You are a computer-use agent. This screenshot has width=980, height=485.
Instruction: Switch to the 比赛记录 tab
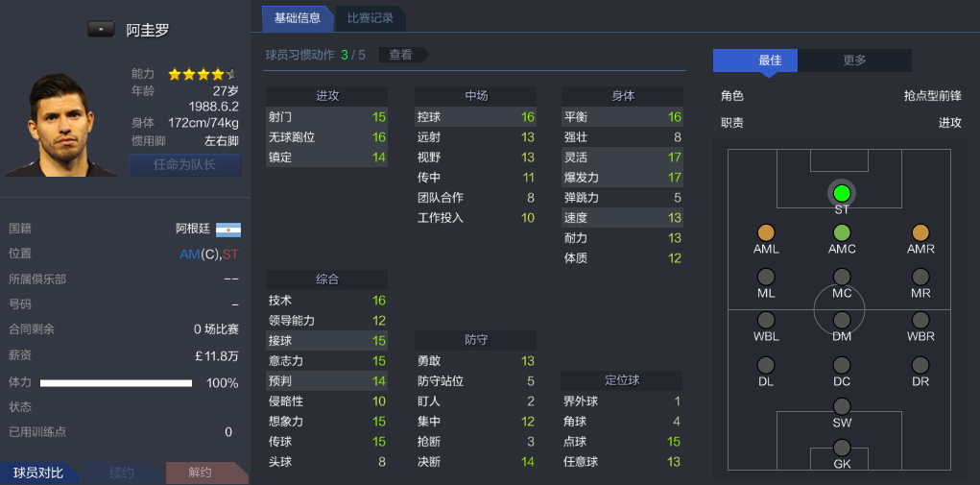pyautogui.click(x=370, y=17)
